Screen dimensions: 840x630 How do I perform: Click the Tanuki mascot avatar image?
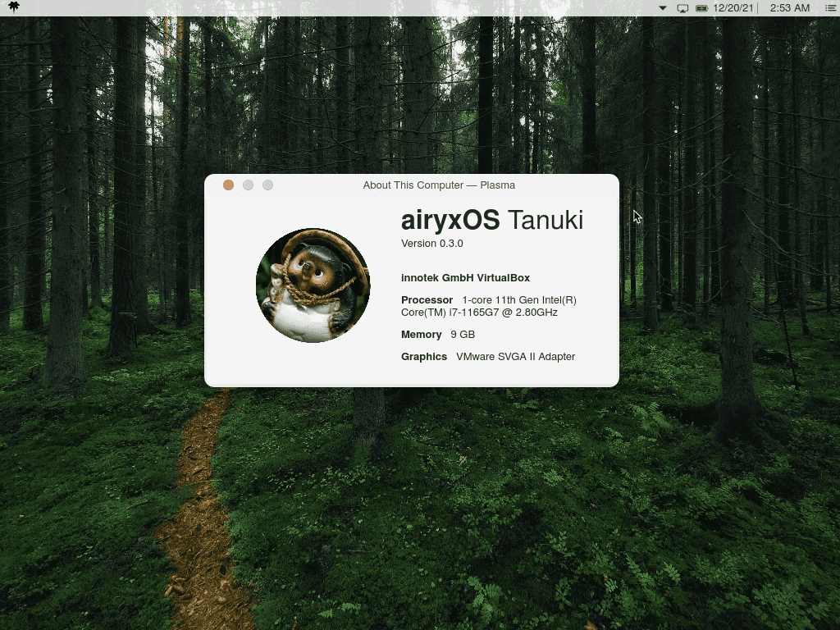click(314, 285)
